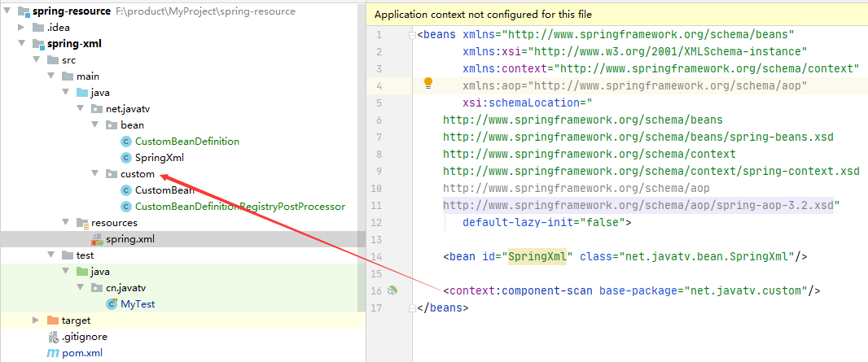Select CustomBeanDefinition in the bean package
The width and height of the screenshot is (868, 362).
(187, 142)
